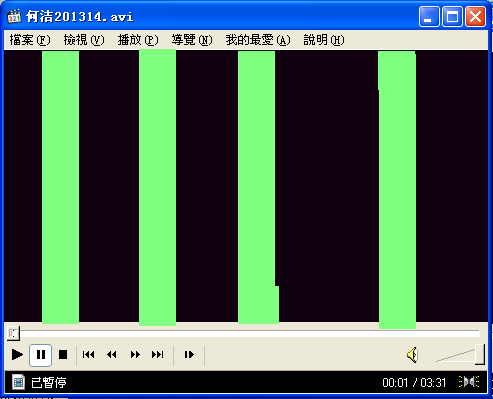Screen dimensions: 493x399
Task: Open the 檔案(F) menu
Action: [x=30, y=40]
